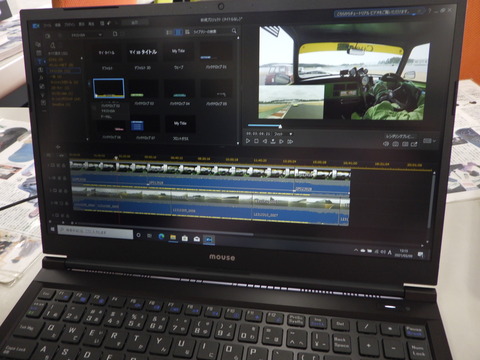This screenshot has width=480, height=360.
Task: Select title template with green bar thumbnail
Action: coord(144,89)
